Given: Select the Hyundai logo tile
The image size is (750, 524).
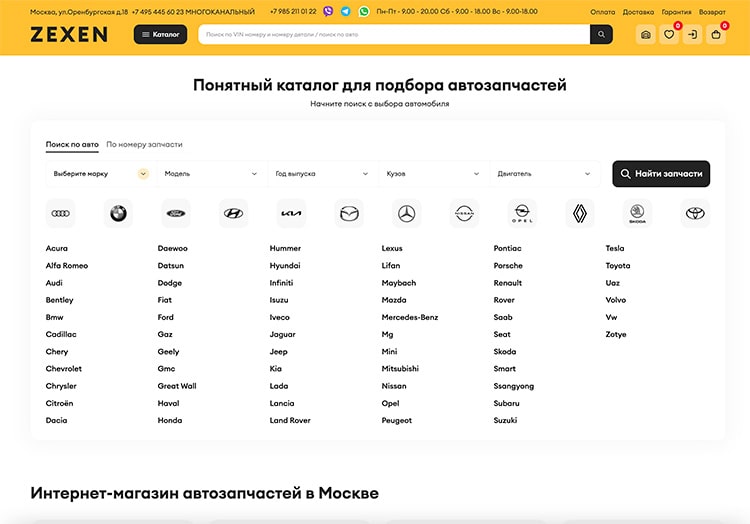Looking at the screenshot, I should [x=233, y=213].
